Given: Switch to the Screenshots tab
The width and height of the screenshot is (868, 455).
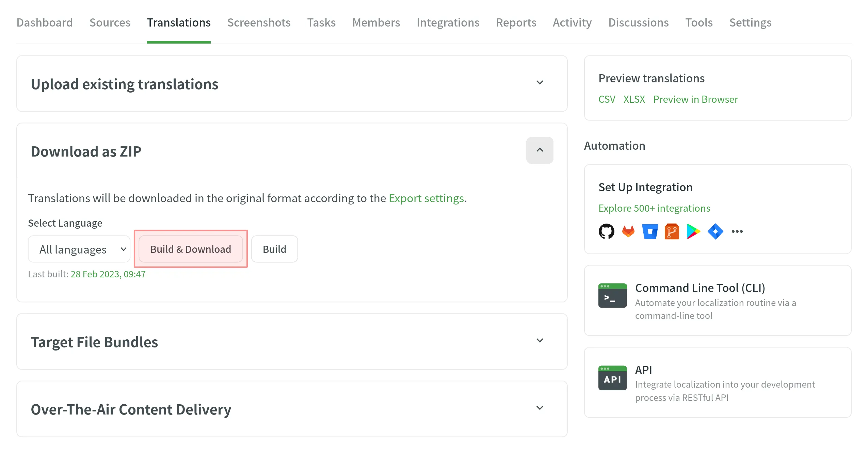Looking at the screenshot, I should [x=258, y=22].
